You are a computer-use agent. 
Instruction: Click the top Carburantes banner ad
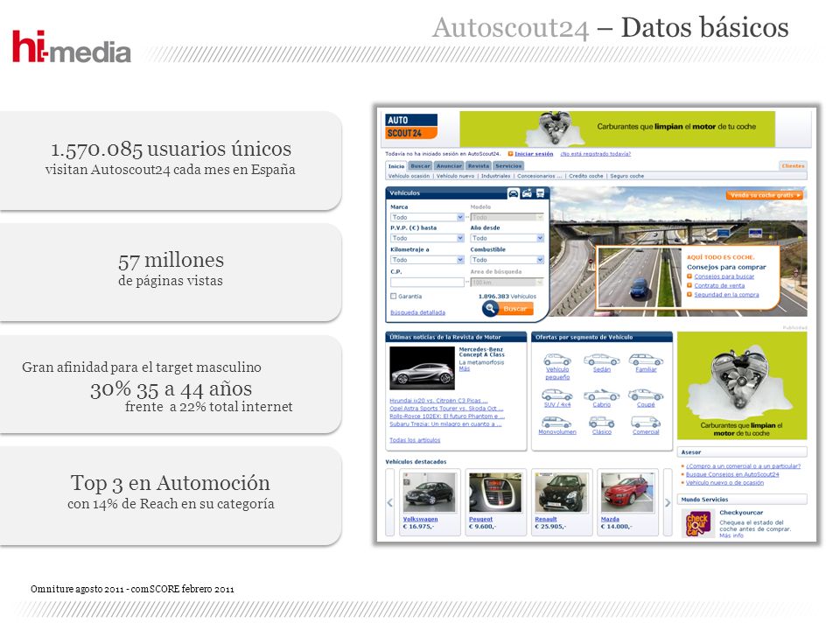[617, 129]
